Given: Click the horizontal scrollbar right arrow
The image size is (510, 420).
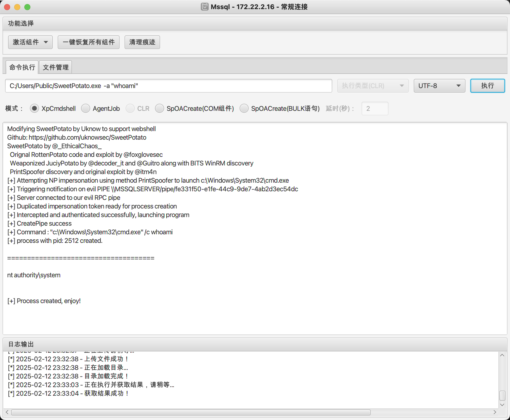Looking at the screenshot, I should point(495,412).
